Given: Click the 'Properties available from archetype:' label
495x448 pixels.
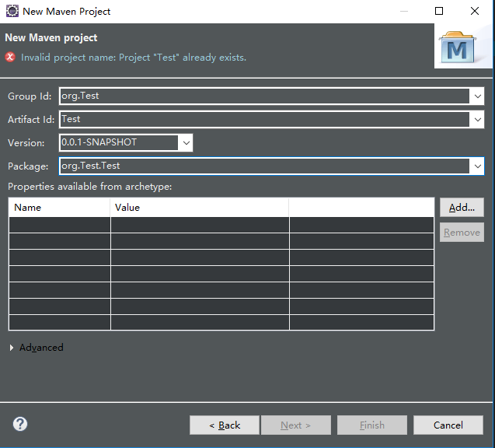Looking at the screenshot, I should (x=89, y=187).
